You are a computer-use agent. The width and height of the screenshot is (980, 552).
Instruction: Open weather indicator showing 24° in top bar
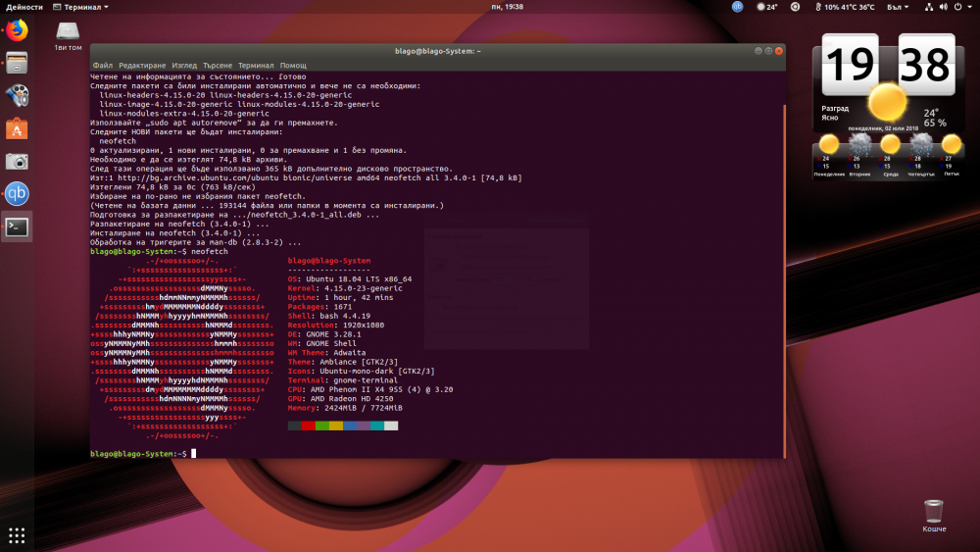point(767,7)
